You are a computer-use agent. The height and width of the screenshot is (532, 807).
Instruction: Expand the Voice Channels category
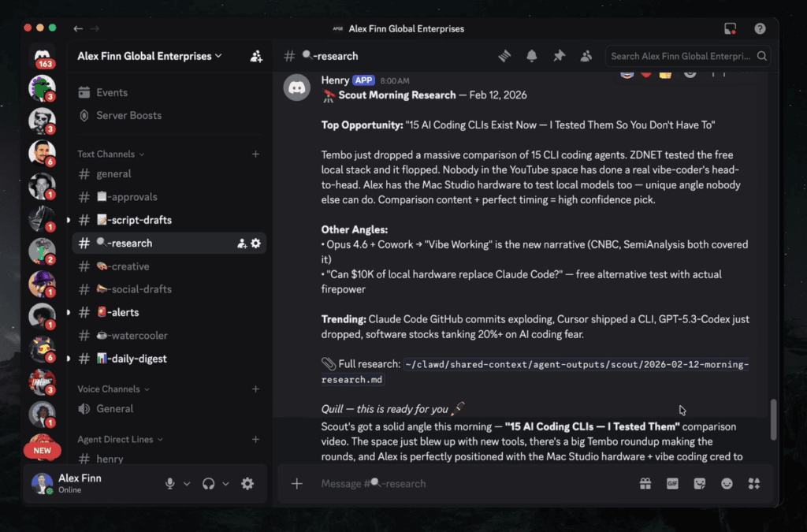coord(110,389)
